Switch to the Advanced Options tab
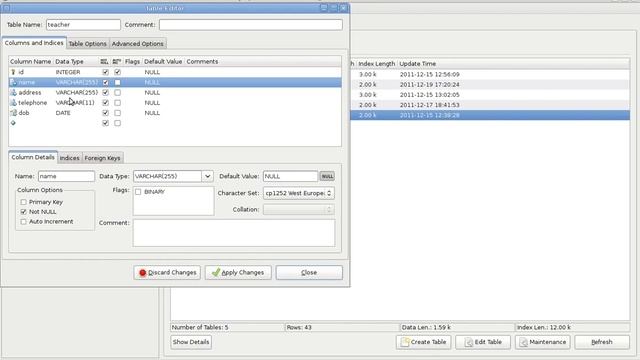 coord(138,44)
